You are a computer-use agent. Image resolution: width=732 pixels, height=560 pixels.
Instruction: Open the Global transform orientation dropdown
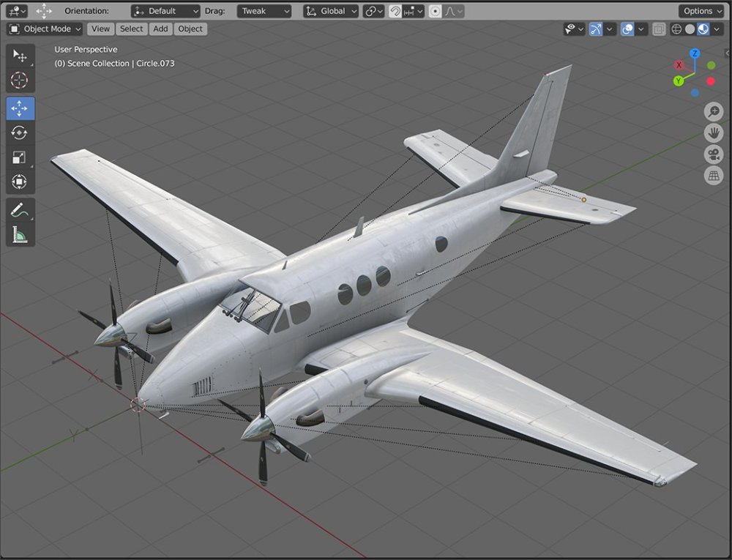tap(330, 11)
